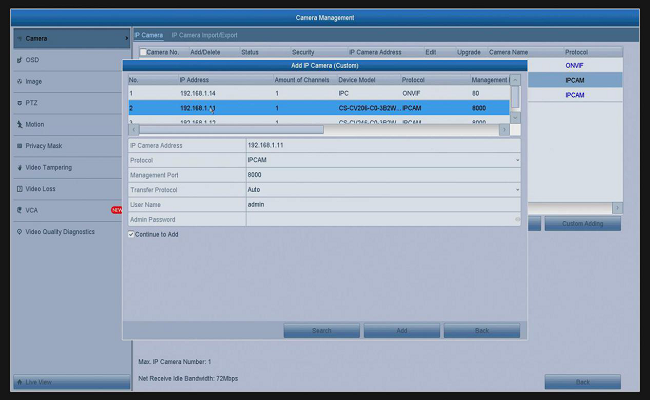Click the OSD sidebar icon

tap(19, 60)
